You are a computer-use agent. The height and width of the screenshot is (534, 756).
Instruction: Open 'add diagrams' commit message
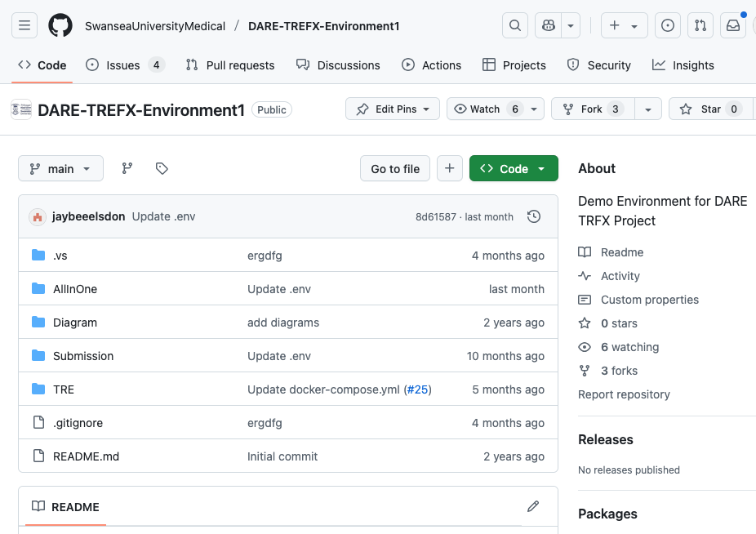point(283,323)
